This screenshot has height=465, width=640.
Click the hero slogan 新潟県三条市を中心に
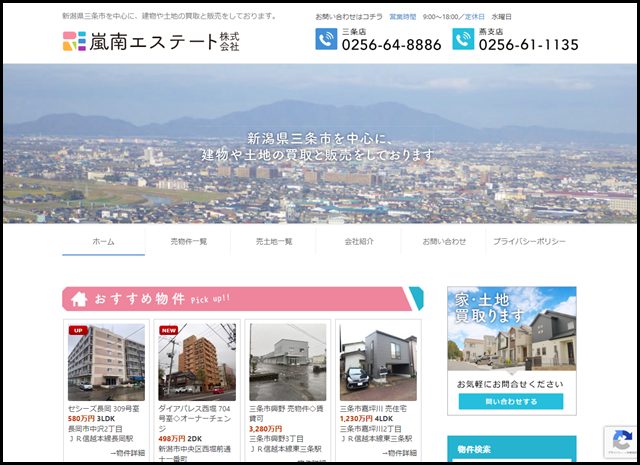(x=320, y=139)
